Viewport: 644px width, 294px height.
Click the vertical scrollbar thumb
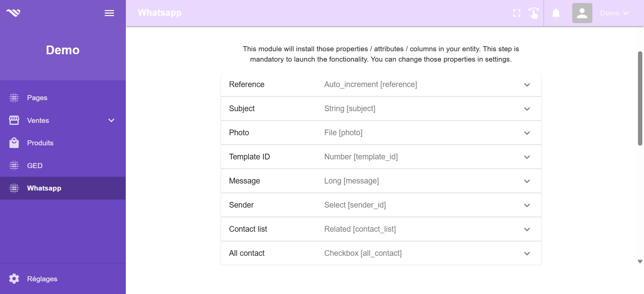click(x=640, y=98)
